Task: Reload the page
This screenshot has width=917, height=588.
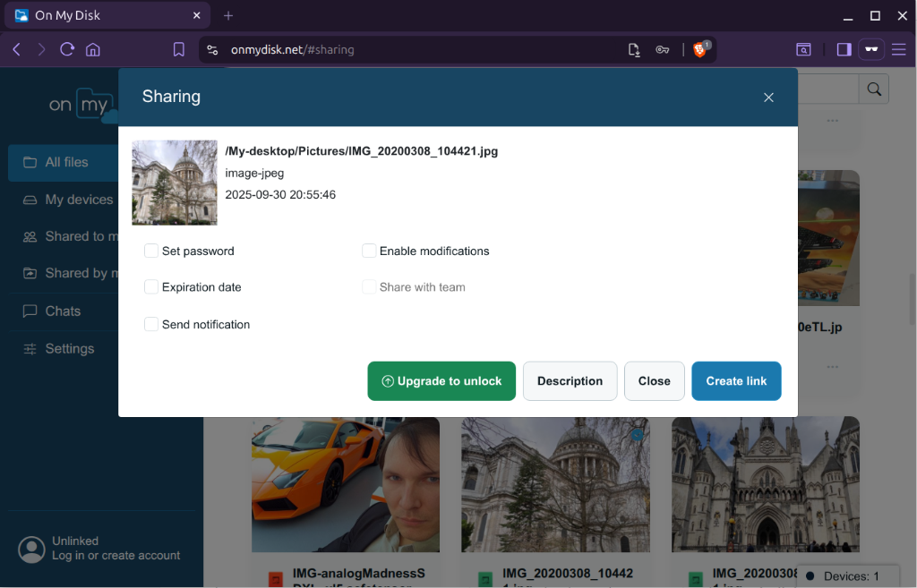Action: pos(67,50)
